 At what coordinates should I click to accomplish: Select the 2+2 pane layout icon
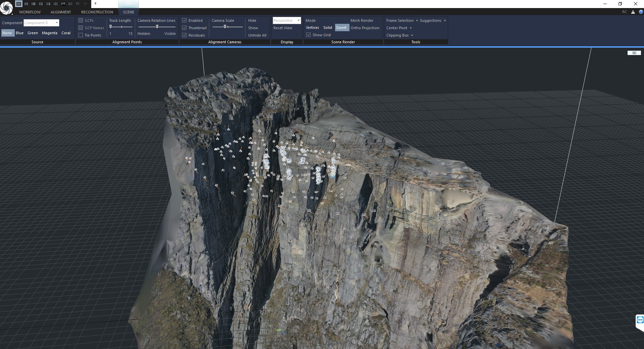pos(56,4)
